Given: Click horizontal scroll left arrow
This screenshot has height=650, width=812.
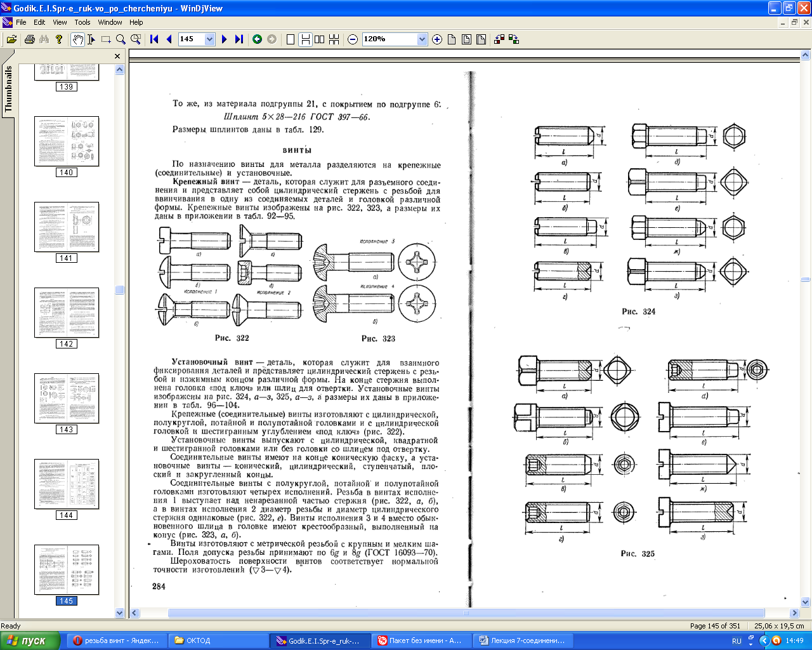Looking at the screenshot, I should [134, 613].
